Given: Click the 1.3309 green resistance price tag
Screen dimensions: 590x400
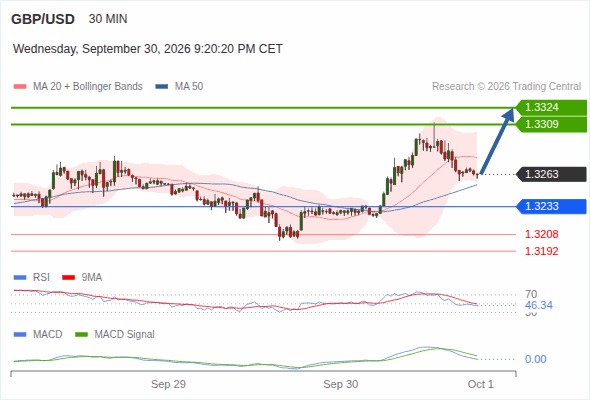Looking at the screenshot, I should 551,125.
